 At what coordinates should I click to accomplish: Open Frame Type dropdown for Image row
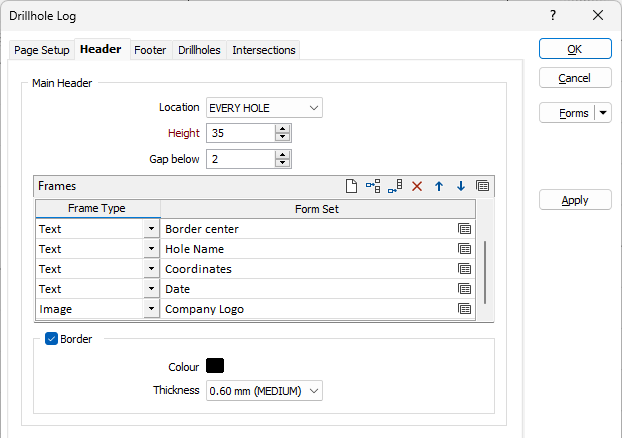pyautogui.click(x=151, y=309)
